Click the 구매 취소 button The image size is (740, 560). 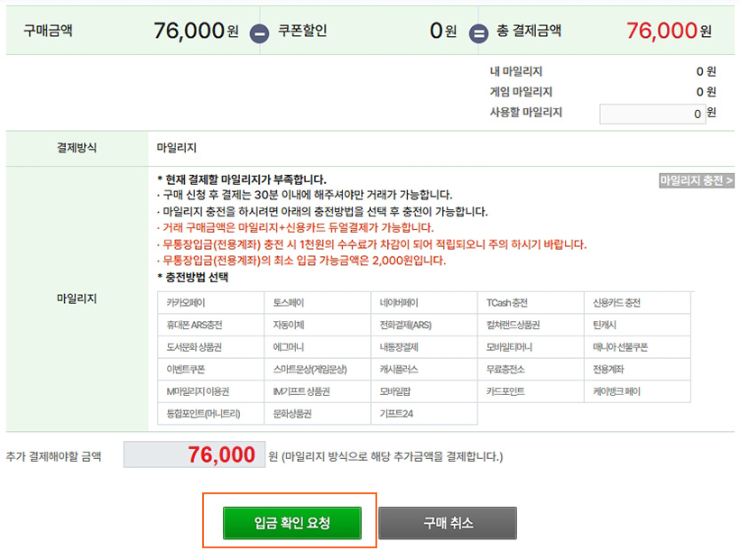pyautogui.click(x=448, y=523)
